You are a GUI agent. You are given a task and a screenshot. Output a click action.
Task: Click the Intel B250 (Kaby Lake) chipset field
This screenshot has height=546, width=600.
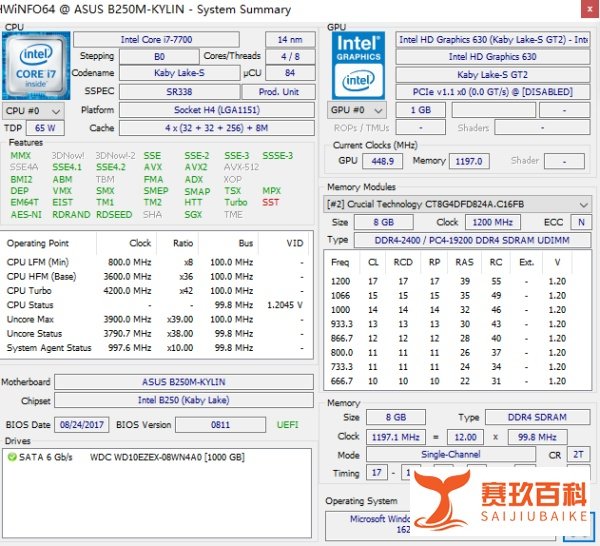point(184,400)
